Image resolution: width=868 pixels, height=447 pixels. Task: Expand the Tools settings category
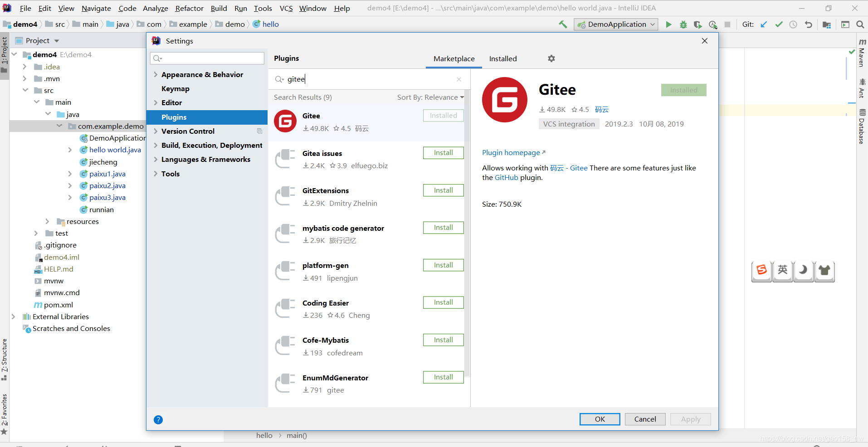pyautogui.click(x=156, y=174)
